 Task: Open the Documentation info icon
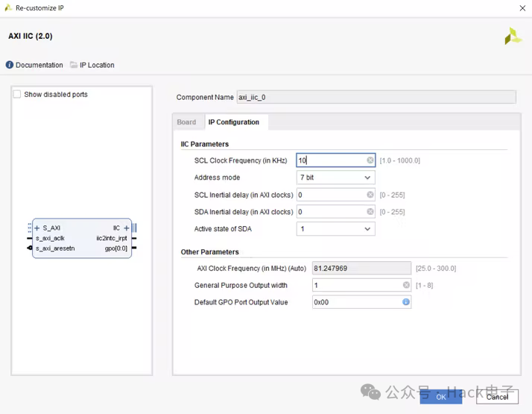click(10, 65)
